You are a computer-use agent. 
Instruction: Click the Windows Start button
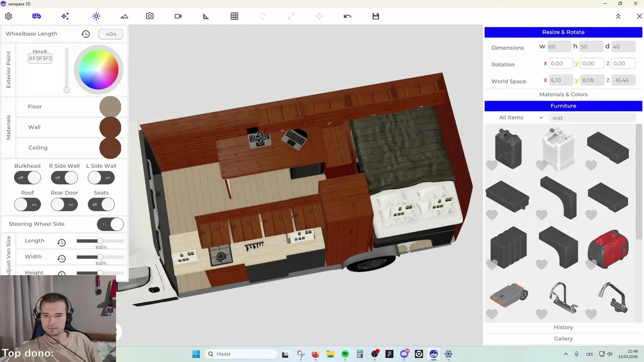pyautogui.click(x=196, y=354)
